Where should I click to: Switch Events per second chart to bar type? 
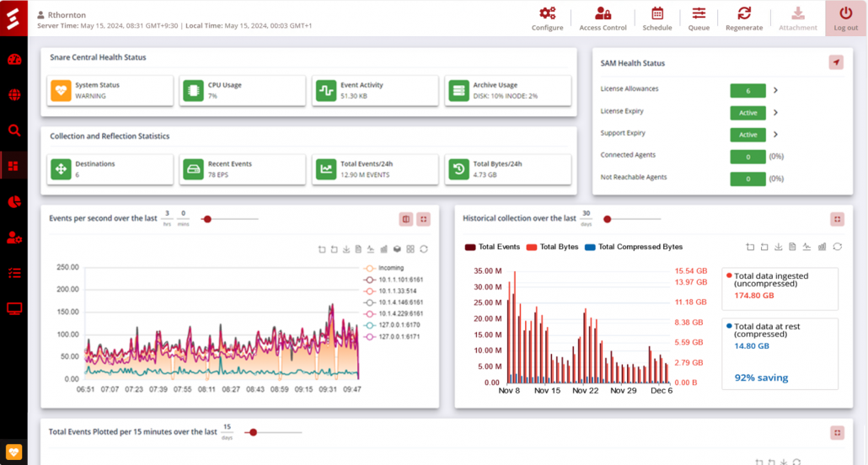click(x=383, y=249)
